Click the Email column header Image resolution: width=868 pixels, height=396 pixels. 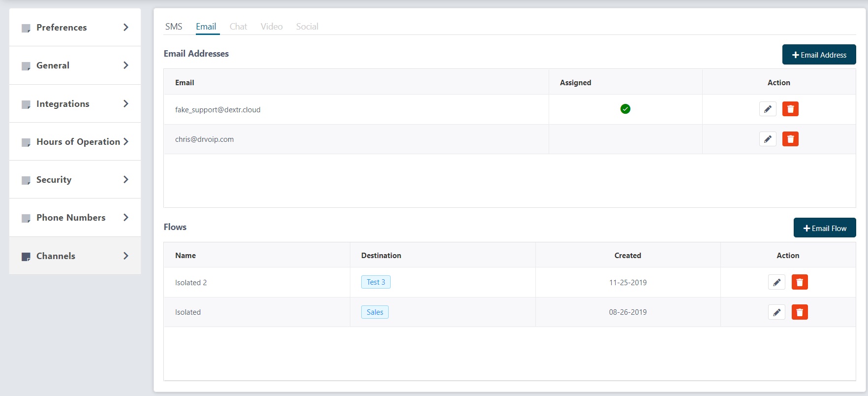pyautogui.click(x=185, y=83)
